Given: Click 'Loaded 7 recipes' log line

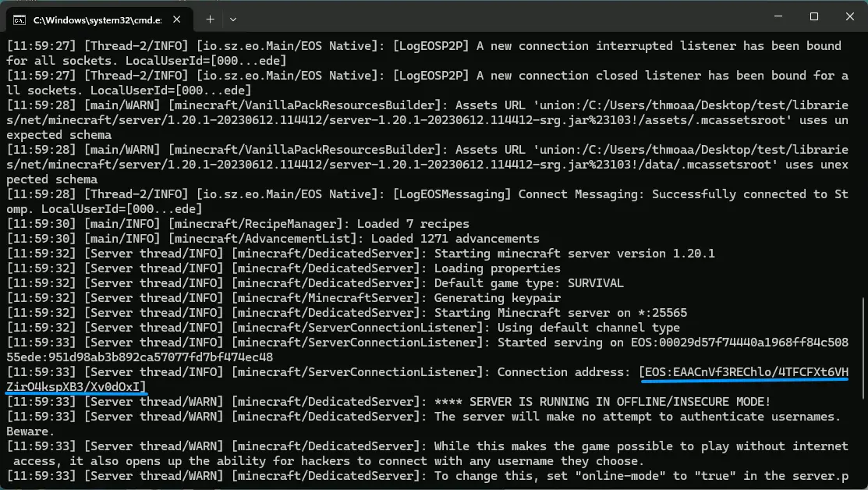Looking at the screenshot, I should [413, 224].
